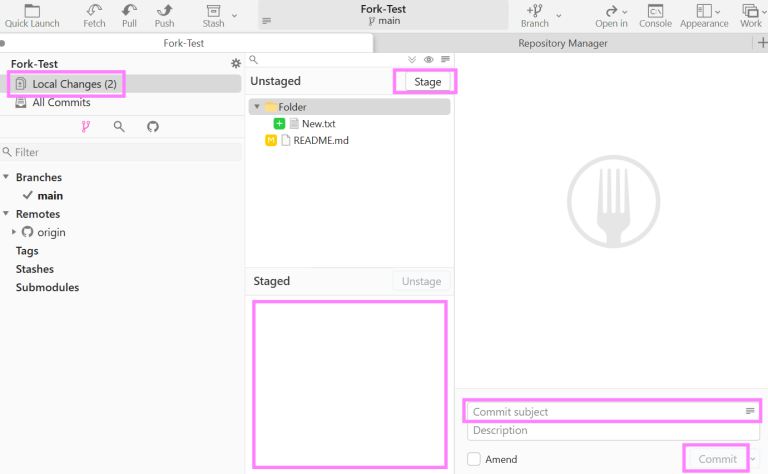Collapse the Remotes section

6,213
